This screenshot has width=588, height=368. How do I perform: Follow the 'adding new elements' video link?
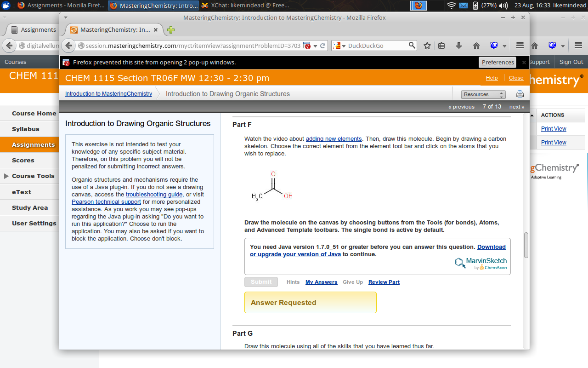pyautogui.click(x=334, y=139)
